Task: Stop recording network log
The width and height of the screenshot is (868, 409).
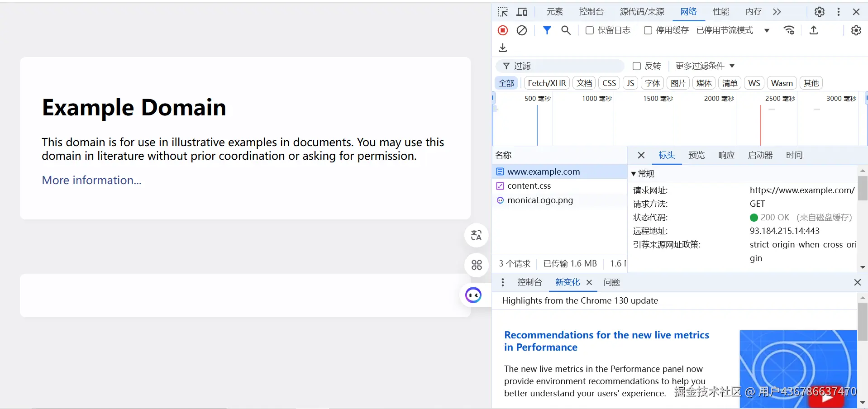Action: 503,30
